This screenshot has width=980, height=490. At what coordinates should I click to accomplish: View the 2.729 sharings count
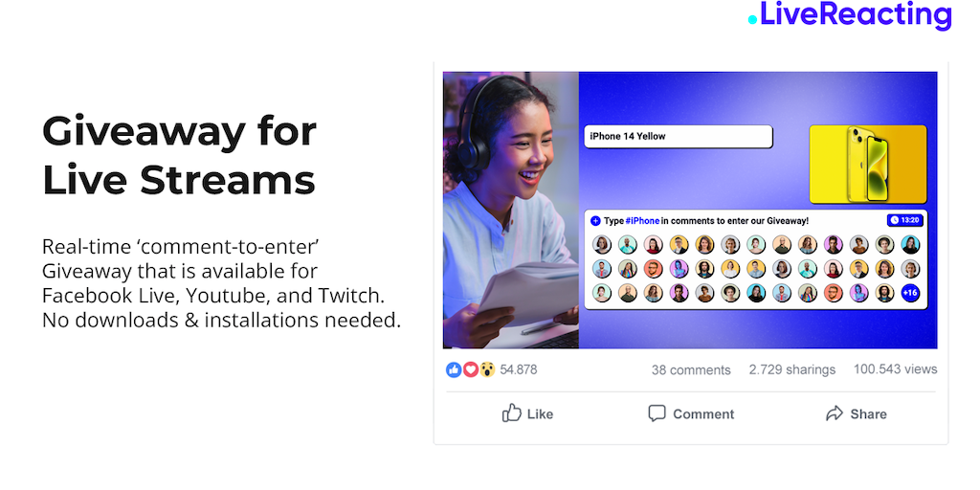tap(791, 369)
